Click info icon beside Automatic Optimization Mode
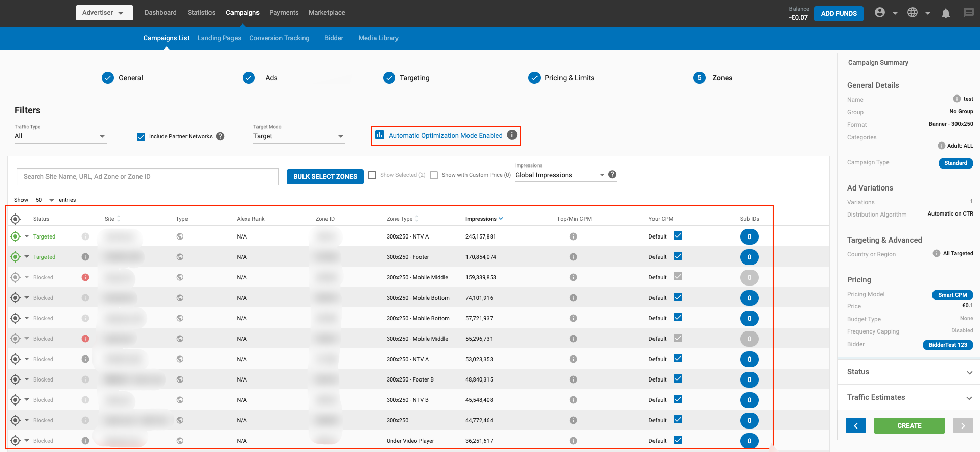 tap(512, 135)
